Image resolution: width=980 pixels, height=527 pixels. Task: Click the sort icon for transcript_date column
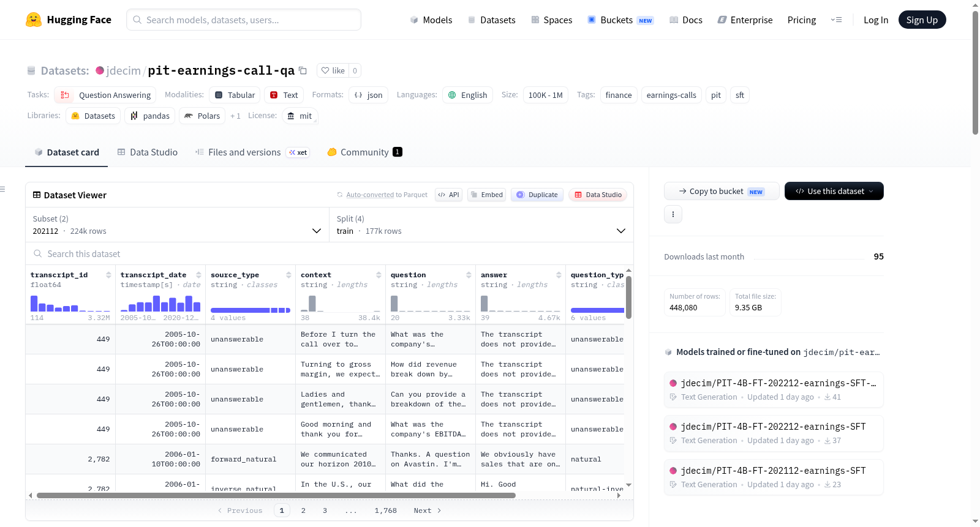(198, 275)
